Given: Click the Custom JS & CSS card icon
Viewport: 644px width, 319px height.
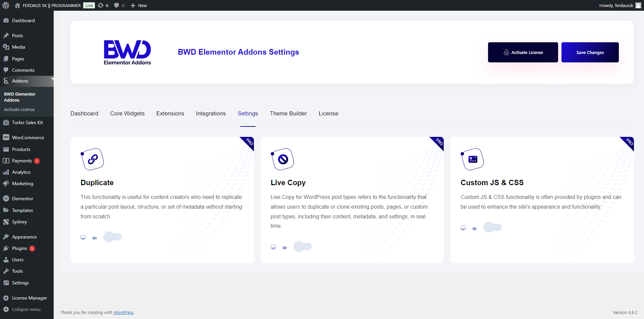Looking at the screenshot, I should click(x=473, y=159).
